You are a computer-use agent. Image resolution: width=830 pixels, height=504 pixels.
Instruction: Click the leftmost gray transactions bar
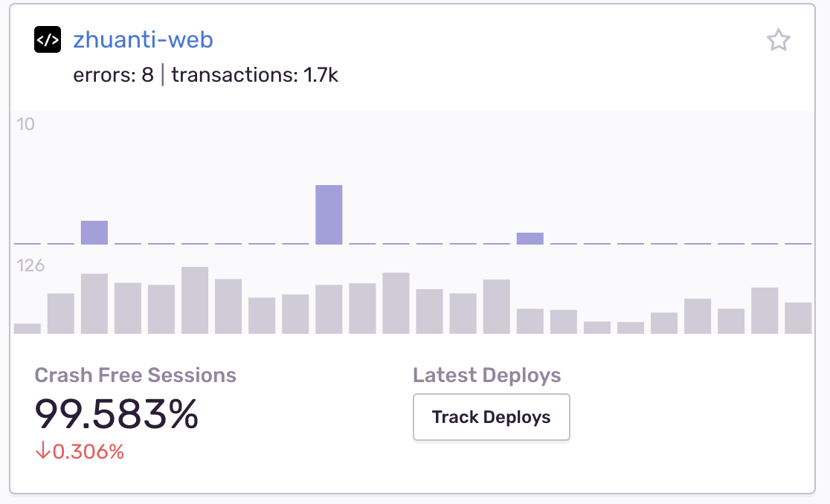point(28,329)
